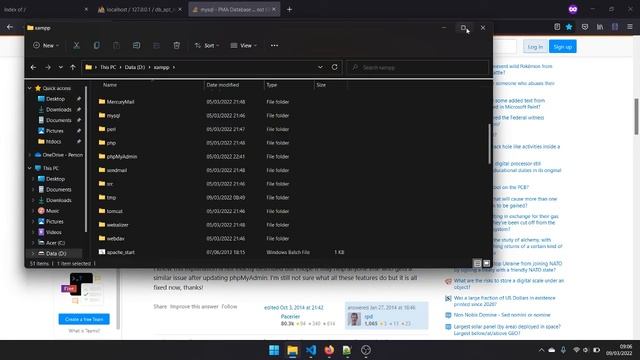Open the Sort dropdown menu
The image size is (640, 360).
point(207,45)
